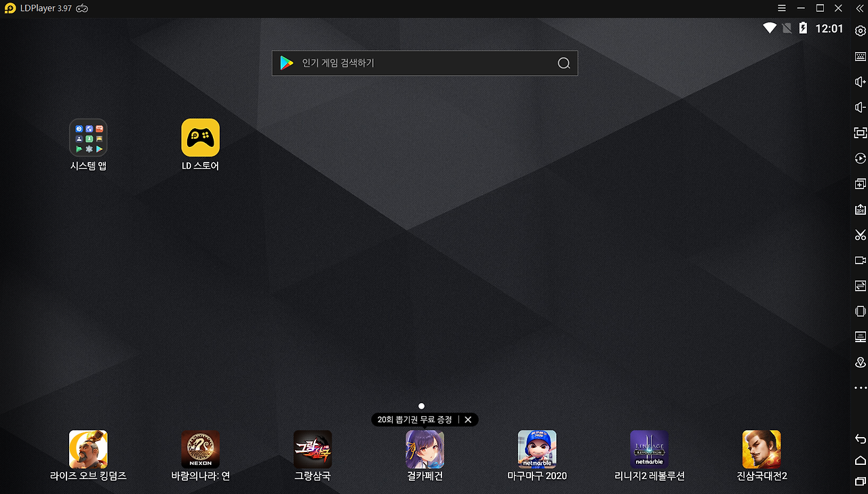The height and width of the screenshot is (494, 868).
Task: Tap the Android home button in sidebar
Action: 860,461
